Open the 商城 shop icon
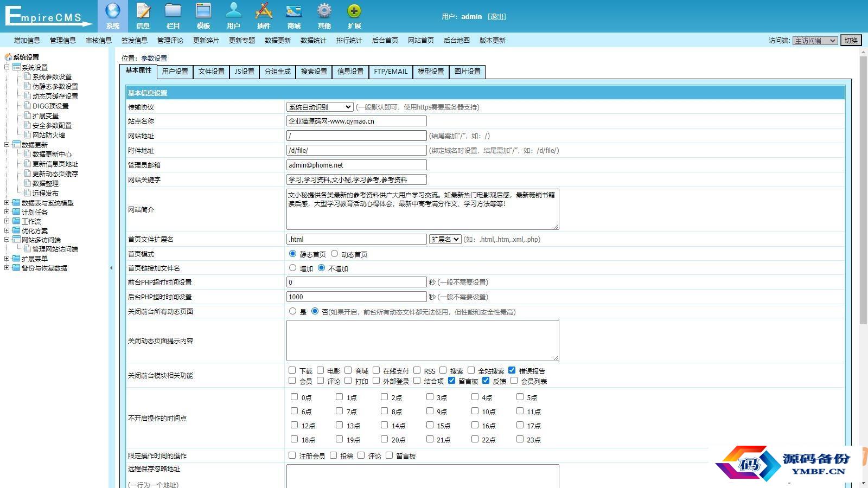Screen dimensions: 868x488 [x=294, y=11]
